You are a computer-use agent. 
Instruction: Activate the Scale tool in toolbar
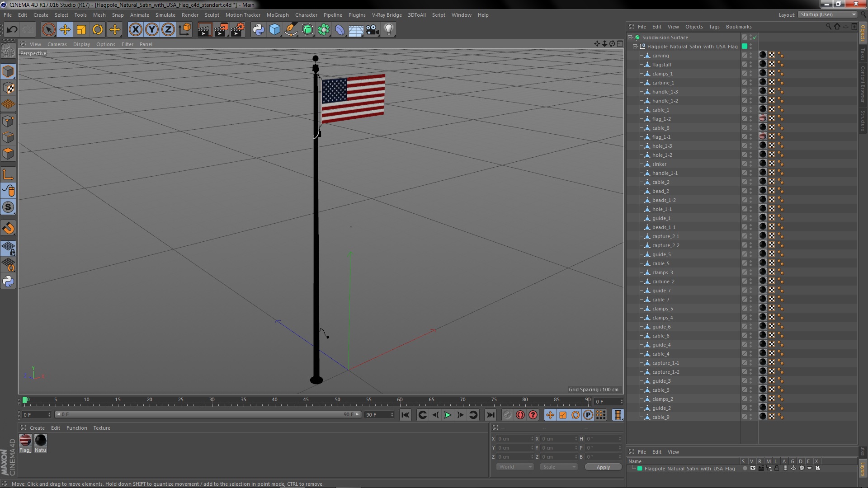(81, 30)
